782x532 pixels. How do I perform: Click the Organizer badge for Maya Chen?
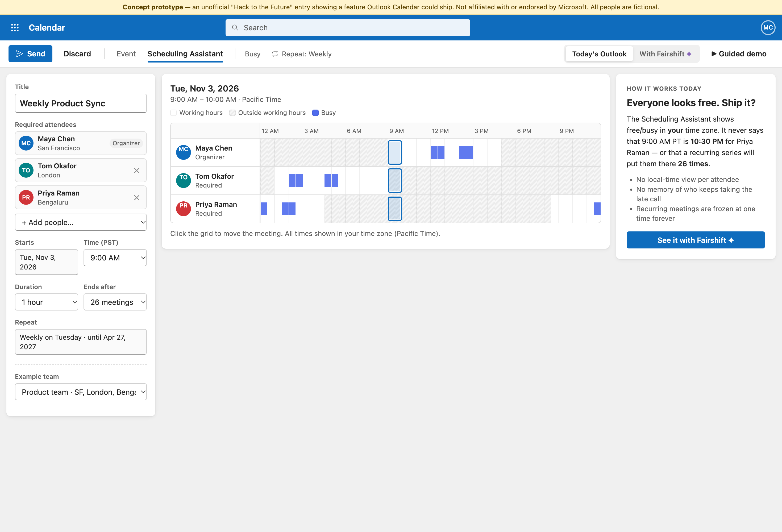(x=126, y=143)
